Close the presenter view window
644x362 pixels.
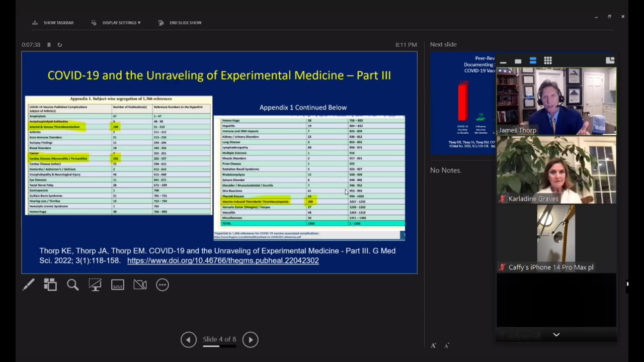pyautogui.click(x=623, y=17)
